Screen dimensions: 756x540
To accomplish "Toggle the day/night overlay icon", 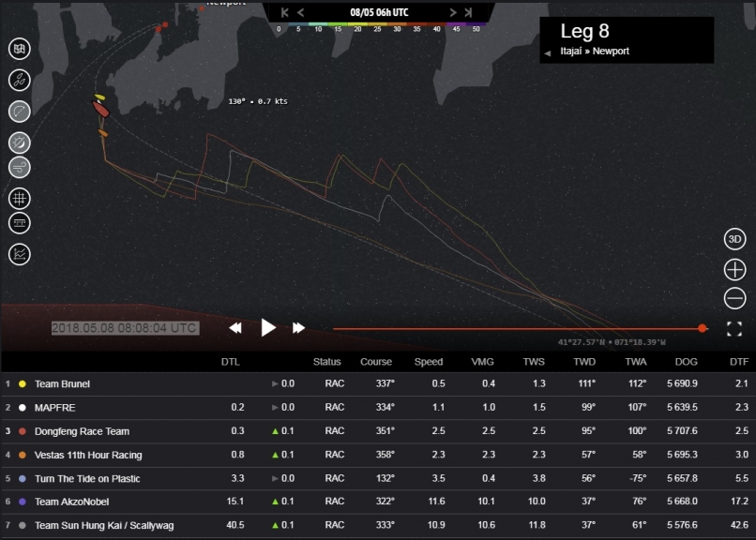I will click(20, 142).
